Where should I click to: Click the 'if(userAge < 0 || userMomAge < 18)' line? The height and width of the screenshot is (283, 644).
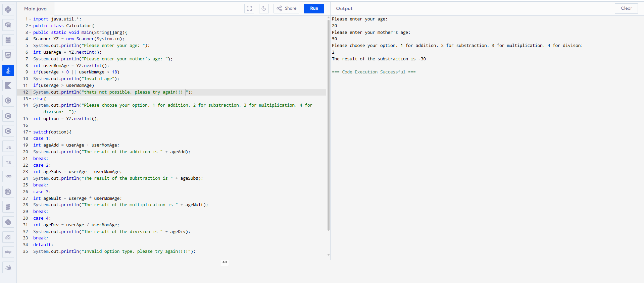76,72
